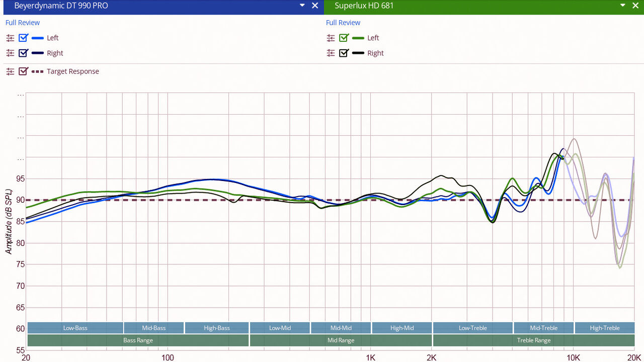644x362 pixels.
Task: Uncheck Beyerdynamic DT 990 PRO Right checkbox
Action: (23, 53)
